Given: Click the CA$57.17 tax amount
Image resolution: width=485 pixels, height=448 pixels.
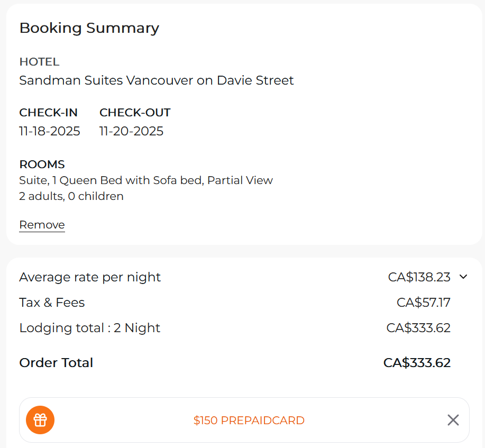Looking at the screenshot, I should [423, 303].
